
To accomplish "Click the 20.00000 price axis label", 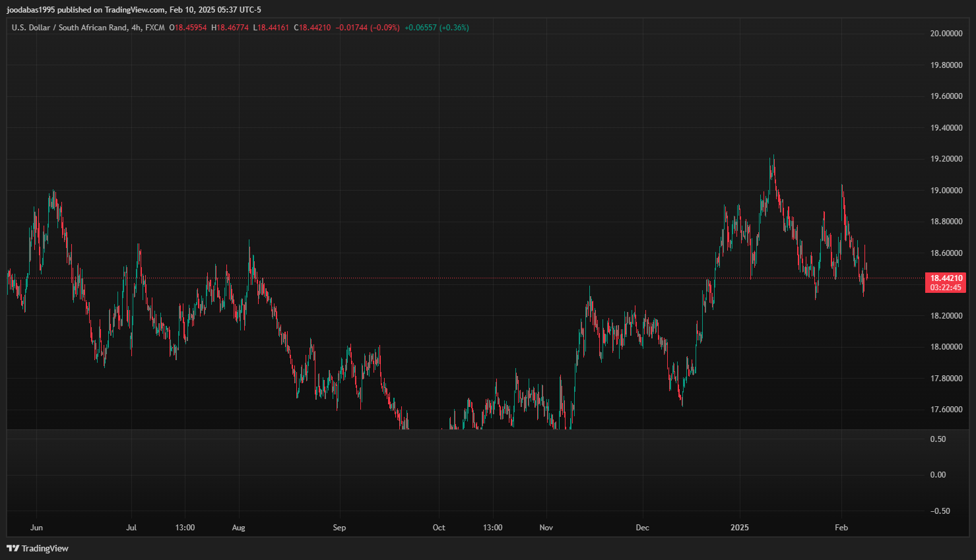I will tap(946, 34).
